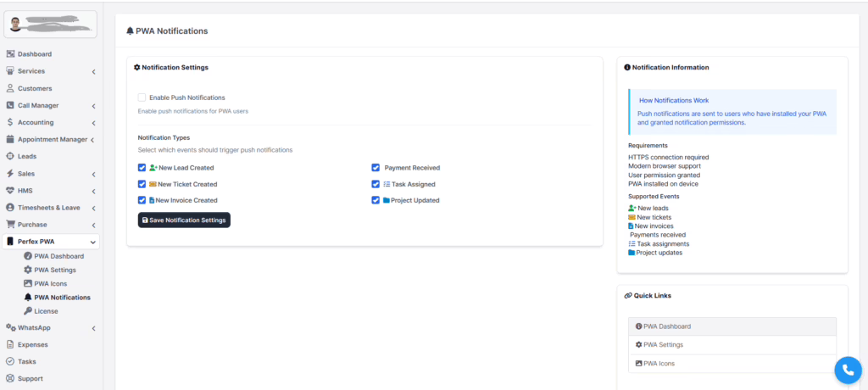Expand the Accounting submenu chevron

[x=93, y=123]
